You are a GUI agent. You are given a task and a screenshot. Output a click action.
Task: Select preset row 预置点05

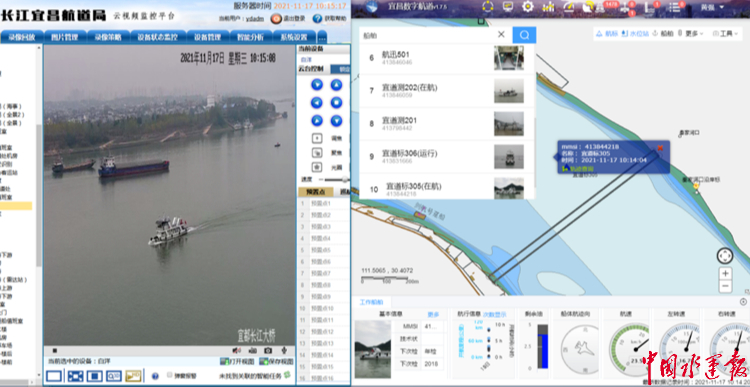click(x=324, y=250)
